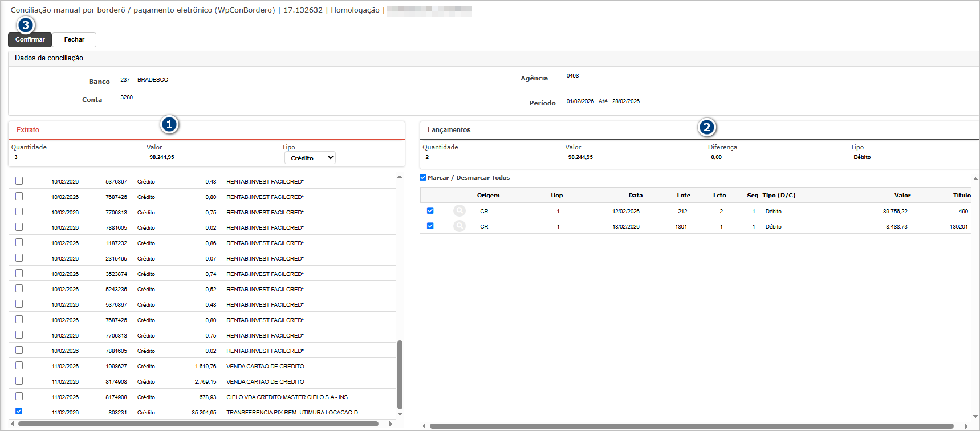The width and height of the screenshot is (980, 431).
Task: Open the Tipo Crédito dropdown
Action: tap(310, 158)
